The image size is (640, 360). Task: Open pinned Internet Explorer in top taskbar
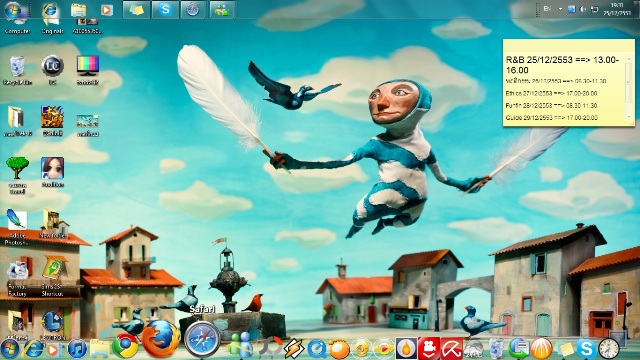pyautogui.click(x=50, y=9)
